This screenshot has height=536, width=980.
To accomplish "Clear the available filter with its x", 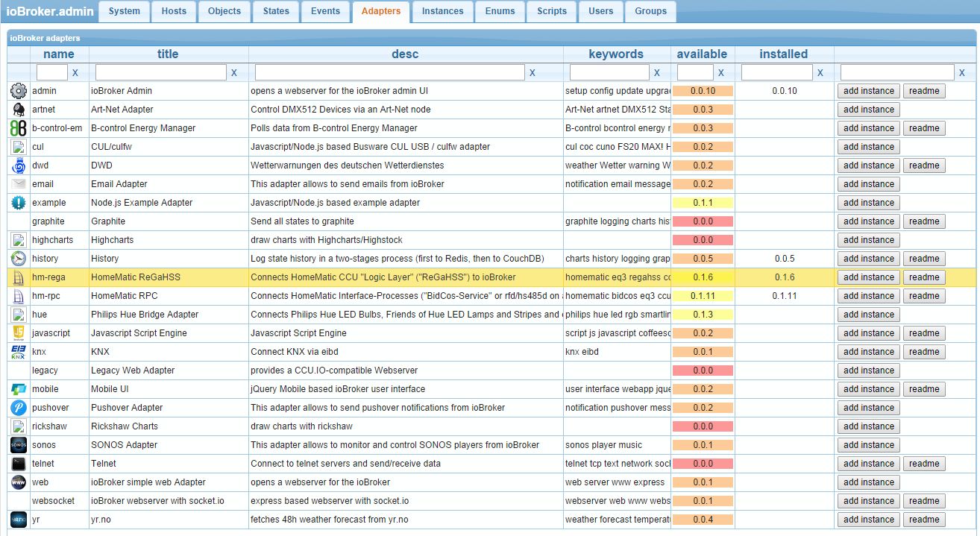I will (x=721, y=73).
